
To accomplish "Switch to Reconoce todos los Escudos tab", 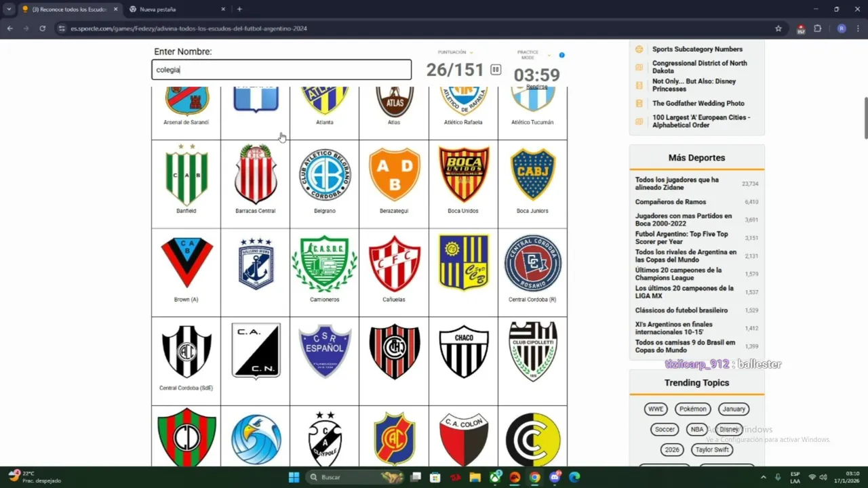I will [69, 9].
